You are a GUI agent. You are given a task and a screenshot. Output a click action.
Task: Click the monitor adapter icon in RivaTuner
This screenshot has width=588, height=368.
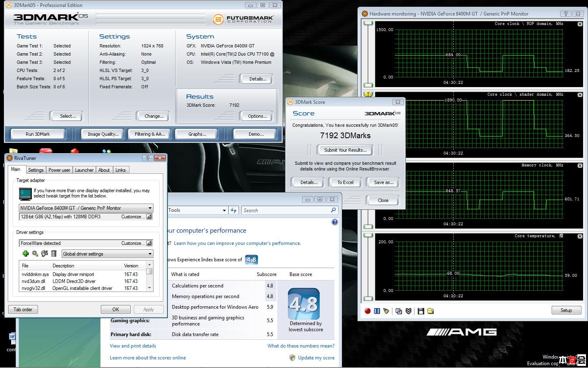click(x=25, y=193)
